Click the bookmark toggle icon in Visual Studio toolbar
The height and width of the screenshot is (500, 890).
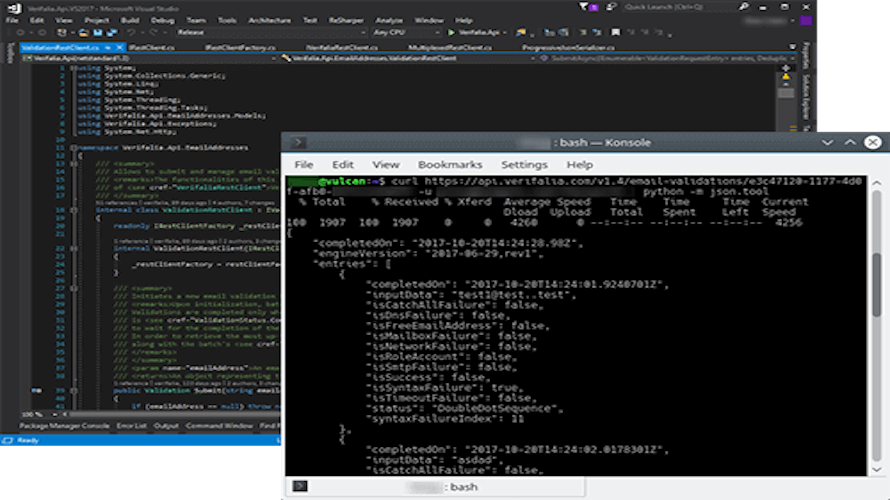coord(615,32)
